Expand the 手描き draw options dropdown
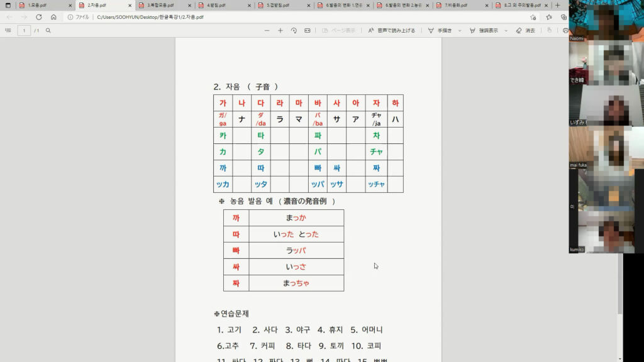Viewport: 644px width, 362px height. (x=460, y=30)
